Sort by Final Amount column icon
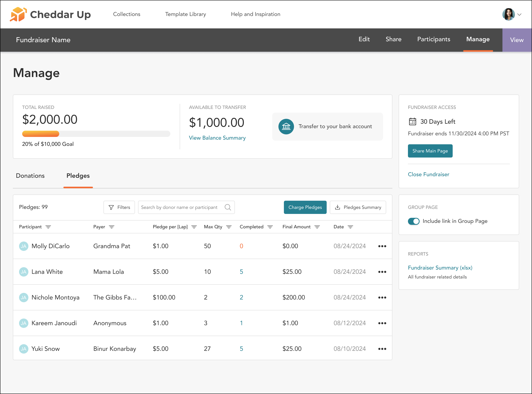532x394 pixels. click(x=317, y=227)
